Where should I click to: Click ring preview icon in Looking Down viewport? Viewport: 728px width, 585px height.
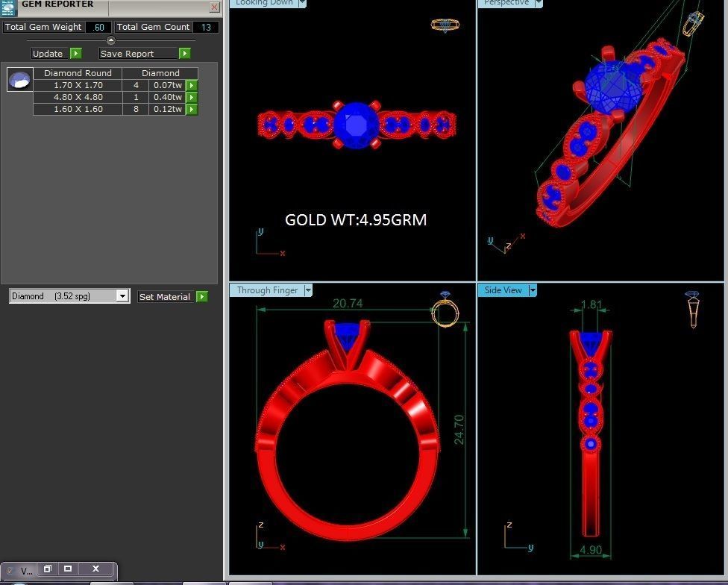pos(445,25)
